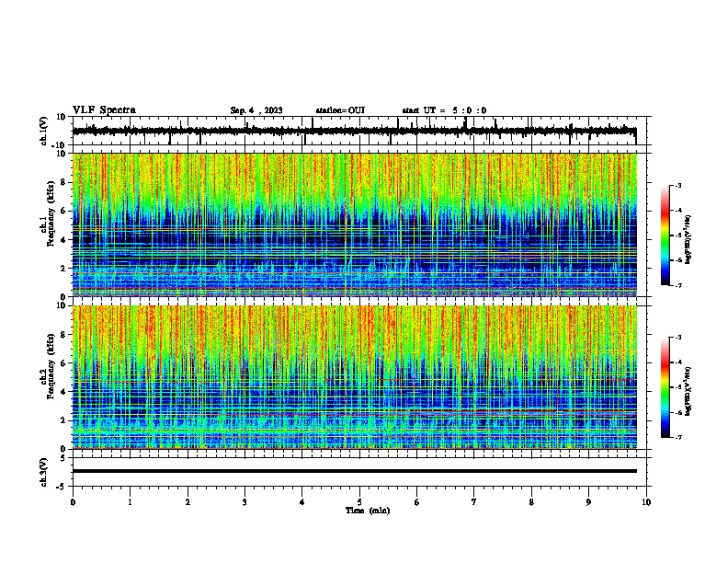
Task: Select the "start UT = 5 : 0 : 0" text
Action: tap(444, 110)
